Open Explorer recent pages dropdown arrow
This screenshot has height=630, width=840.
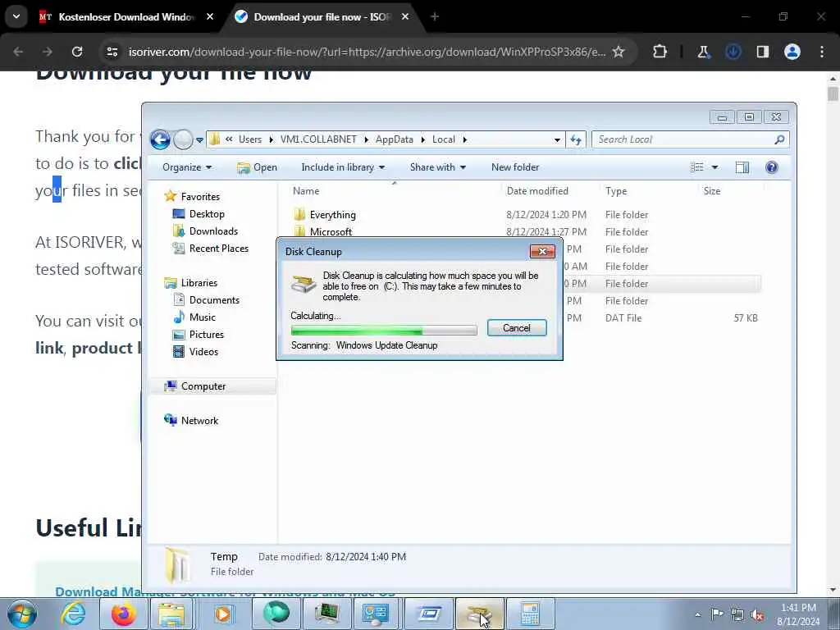[x=199, y=140]
